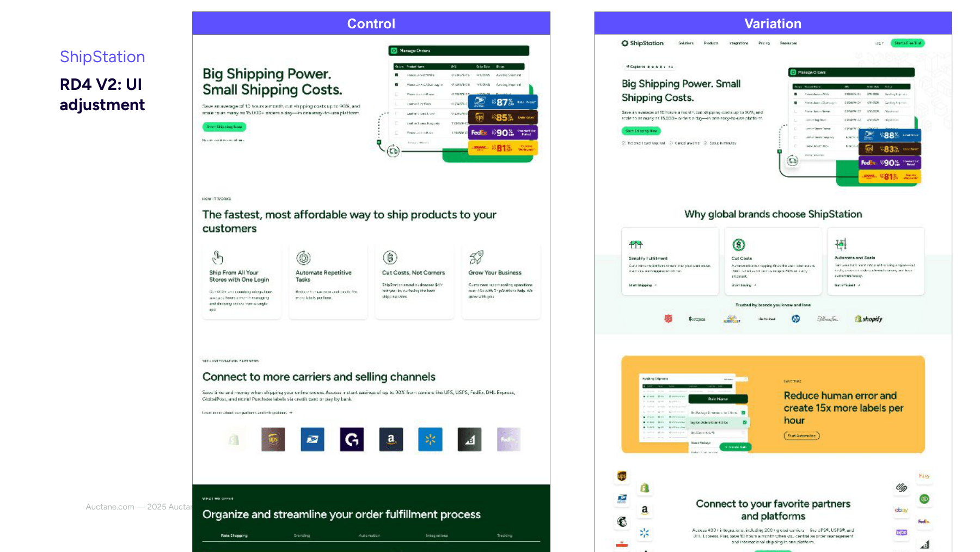Click the FedEx 90% off badge in Control
The height and width of the screenshot is (552, 980).
click(503, 132)
